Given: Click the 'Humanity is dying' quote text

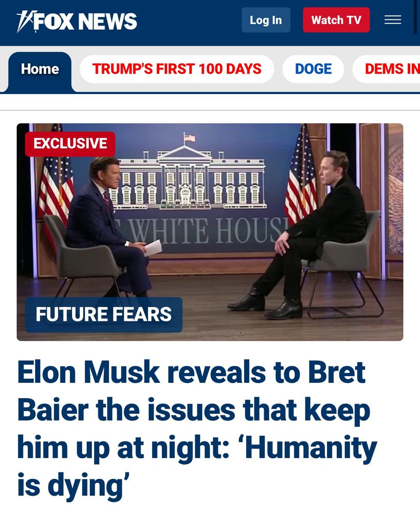Looking at the screenshot, I should [x=197, y=466].
